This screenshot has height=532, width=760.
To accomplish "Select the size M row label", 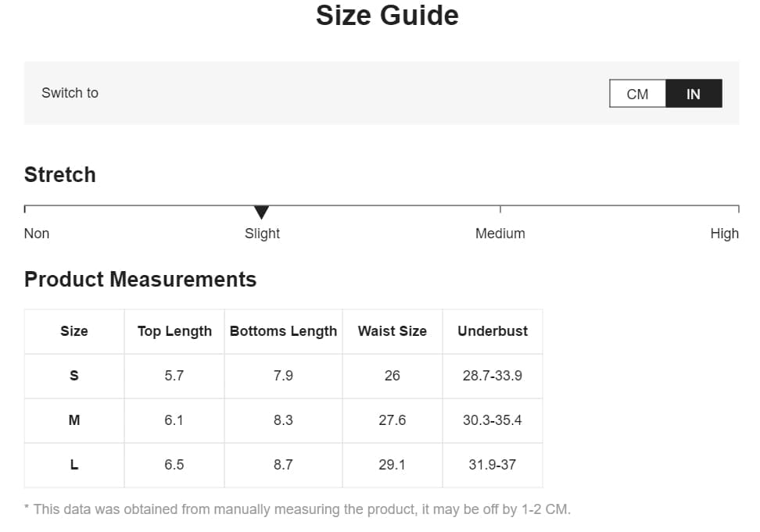I will tap(74, 420).
